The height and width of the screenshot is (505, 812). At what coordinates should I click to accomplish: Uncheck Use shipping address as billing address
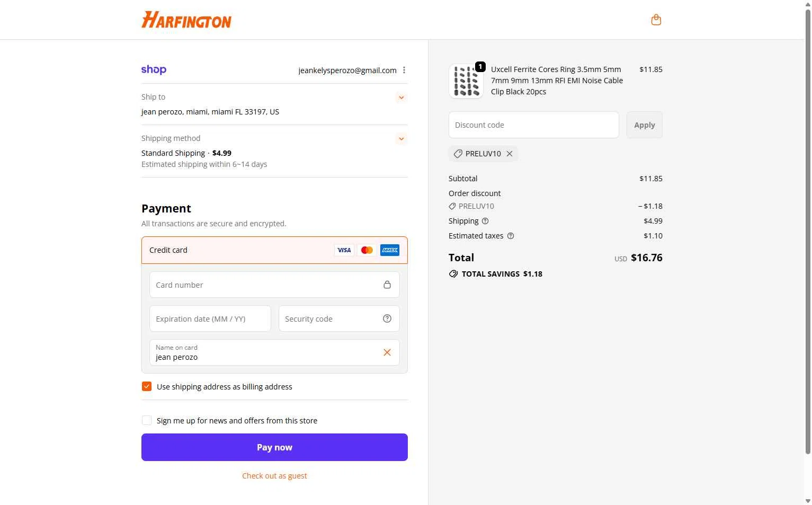click(x=147, y=387)
